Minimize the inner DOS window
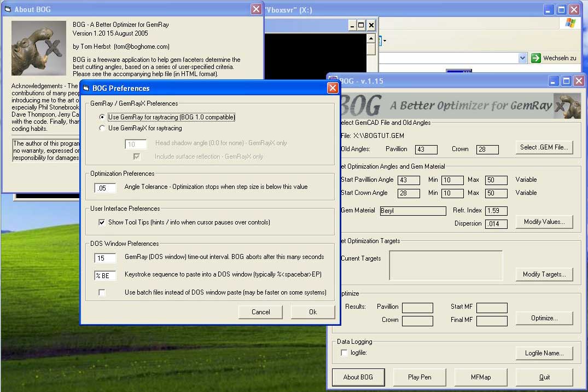The image size is (588, 392). click(352, 25)
